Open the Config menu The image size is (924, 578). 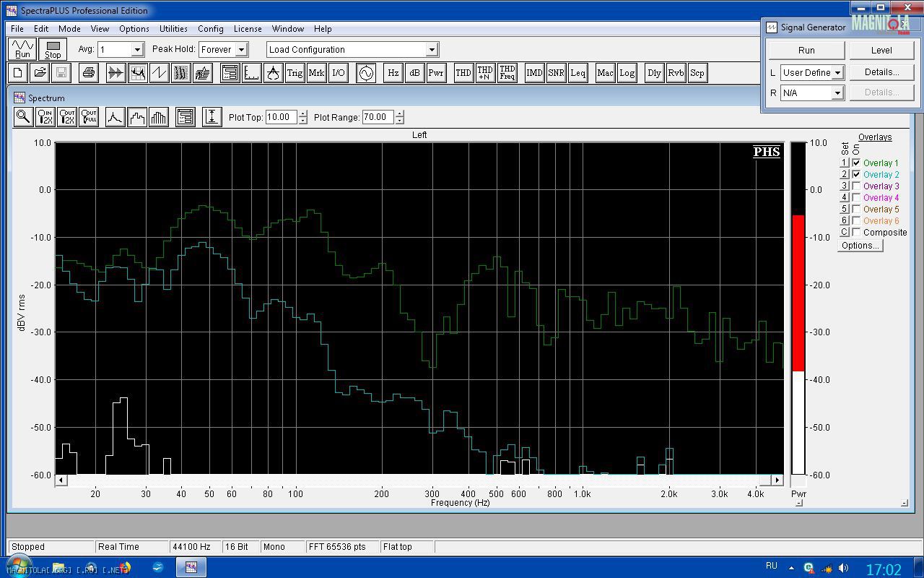tap(210, 29)
